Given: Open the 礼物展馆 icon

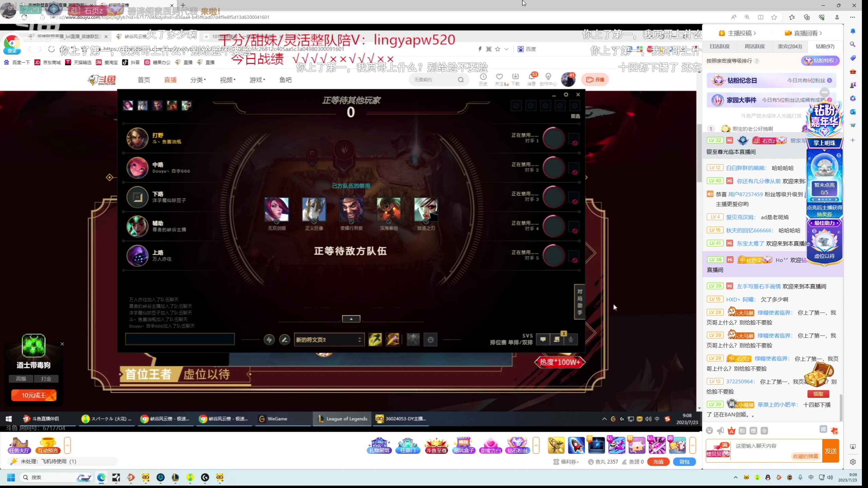Looking at the screenshot, I should pyautogui.click(x=379, y=445).
